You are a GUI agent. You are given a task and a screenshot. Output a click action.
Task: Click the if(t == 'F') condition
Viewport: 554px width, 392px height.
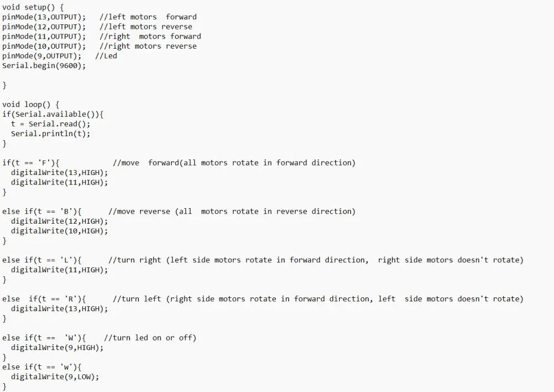pyautogui.click(x=31, y=163)
